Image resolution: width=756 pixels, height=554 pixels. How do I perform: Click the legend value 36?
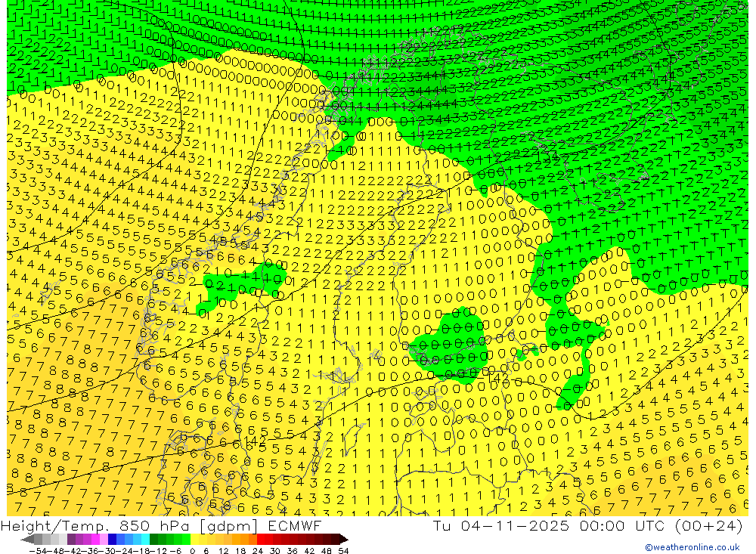(x=292, y=551)
